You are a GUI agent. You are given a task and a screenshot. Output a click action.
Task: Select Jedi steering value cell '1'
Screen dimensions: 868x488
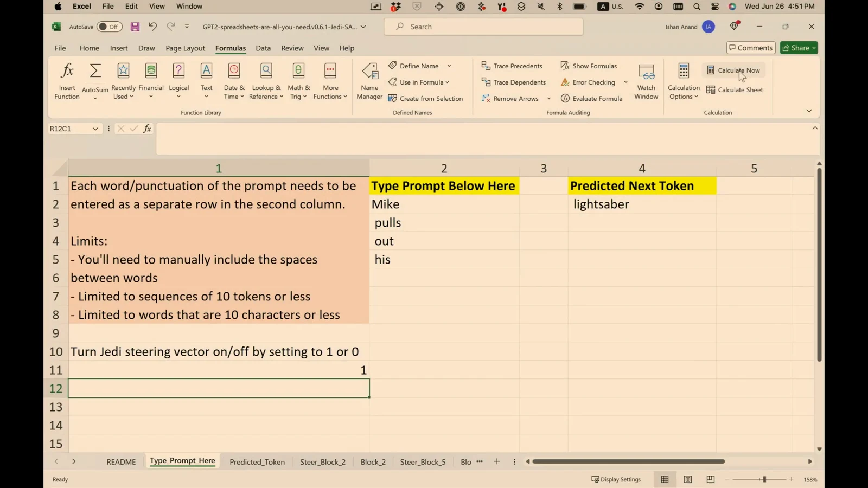tap(219, 370)
